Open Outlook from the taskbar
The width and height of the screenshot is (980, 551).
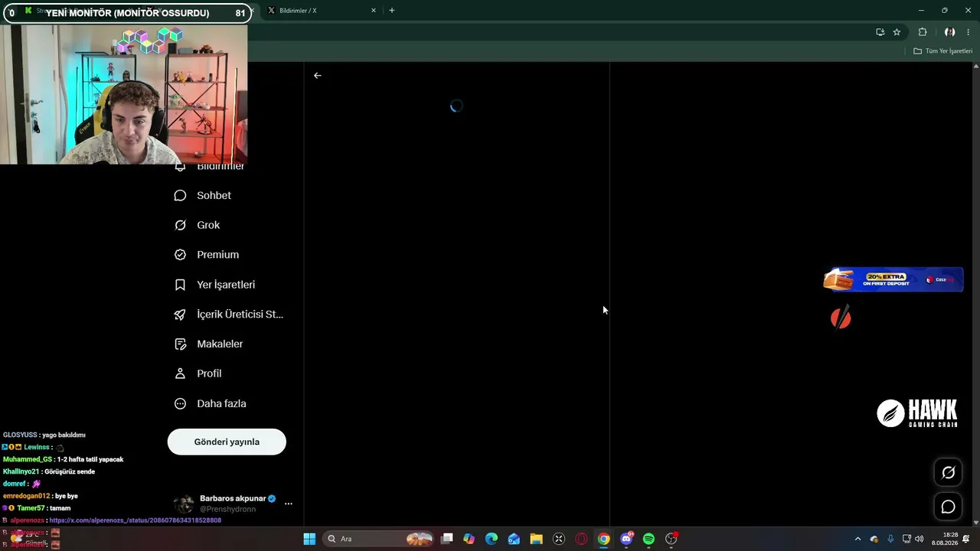coord(514,539)
